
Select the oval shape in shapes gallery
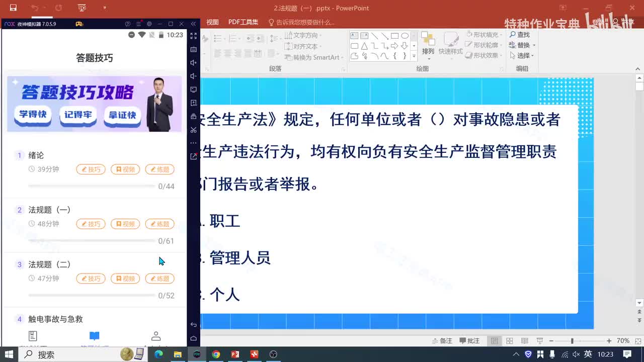click(x=405, y=36)
